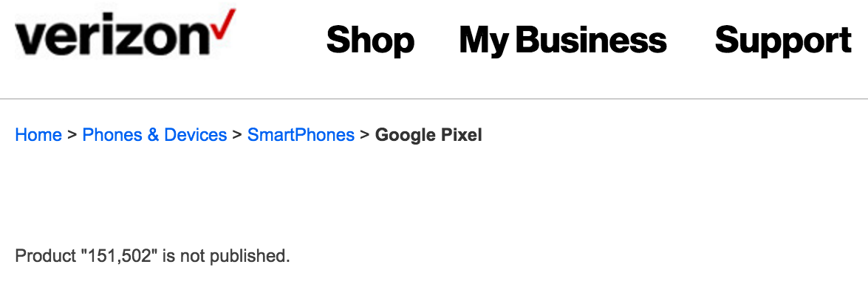This screenshot has height=284, width=868.
Task: Open the Shop menu
Action: [x=370, y=41]
